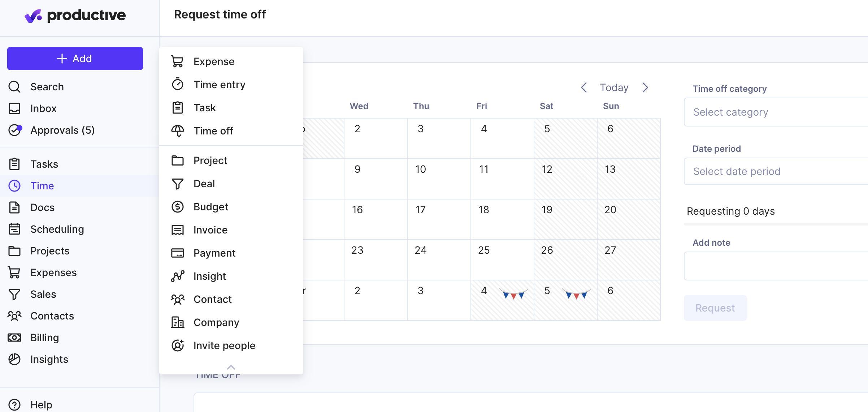The image size is (868, 412).
Task: Click the Budget dollar icon in menu
Action: coord(178,207)
